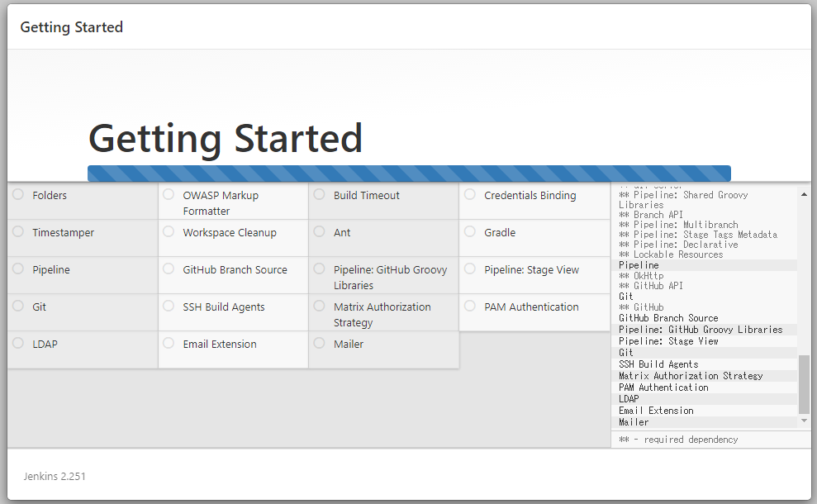
Task: Select the Timestamper plugin name
Action: tap(63, 232)
